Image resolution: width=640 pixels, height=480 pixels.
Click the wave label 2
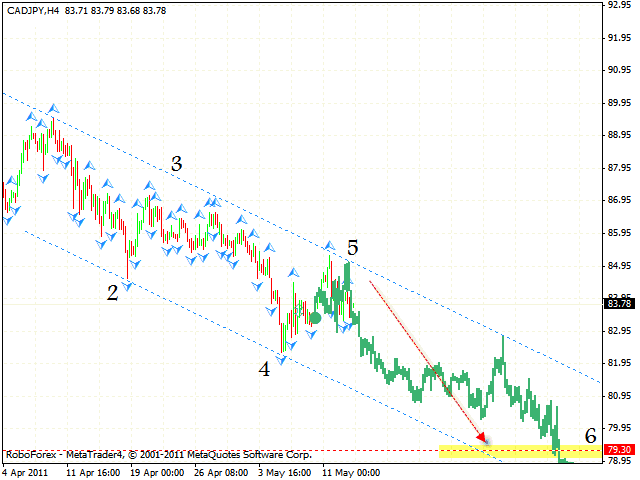click(113, 291)
